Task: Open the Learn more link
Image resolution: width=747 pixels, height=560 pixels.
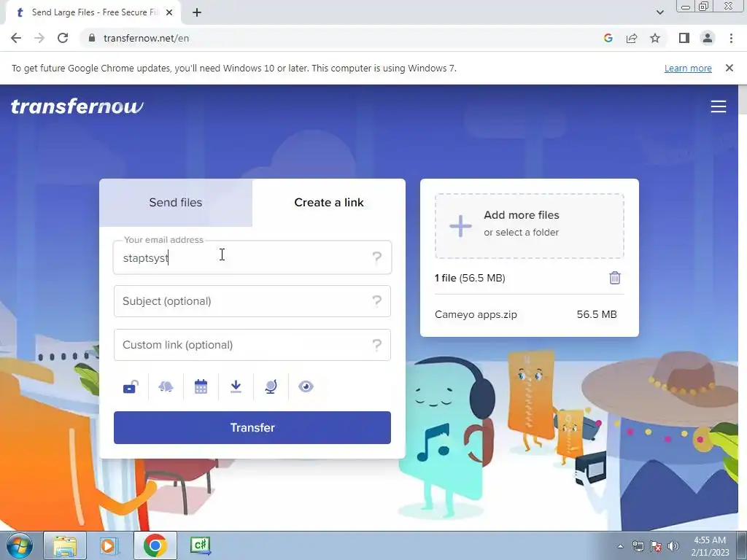Action: coord(688,68)
